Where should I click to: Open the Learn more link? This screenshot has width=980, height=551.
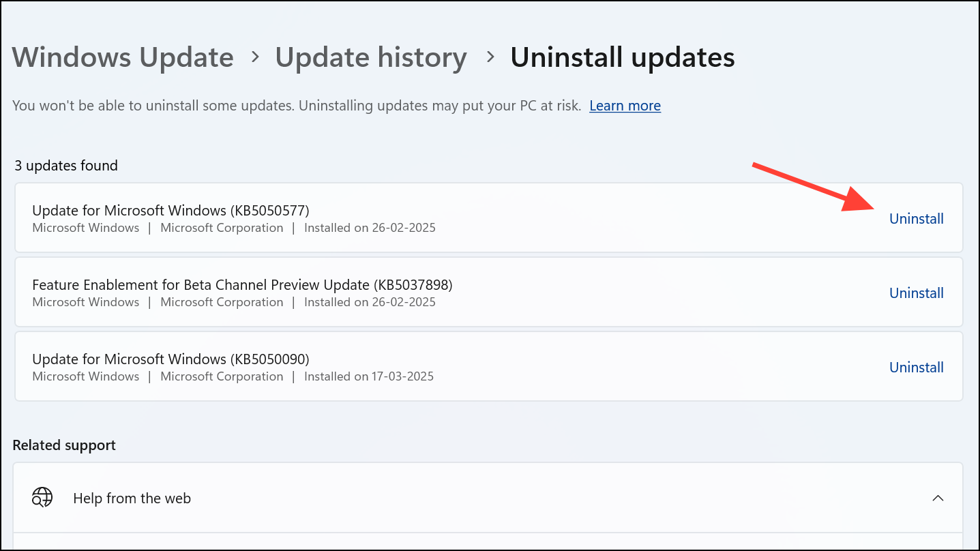click(625, 106)
